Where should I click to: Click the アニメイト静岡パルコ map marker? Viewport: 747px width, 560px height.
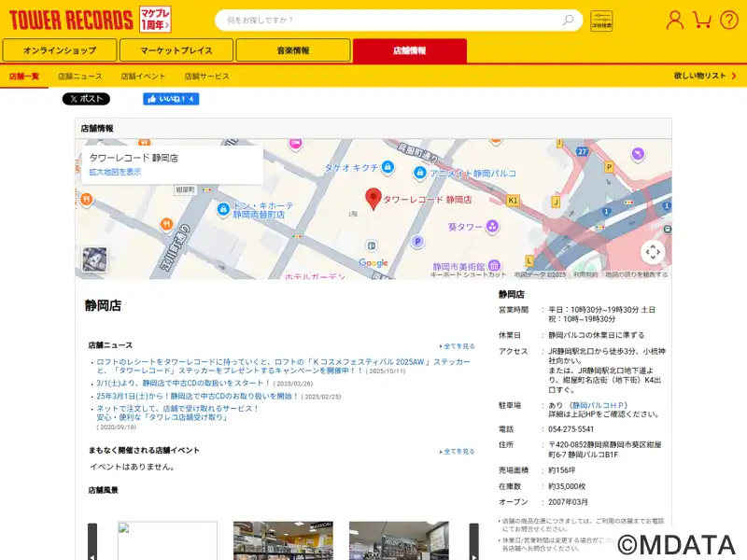[419, 173]
